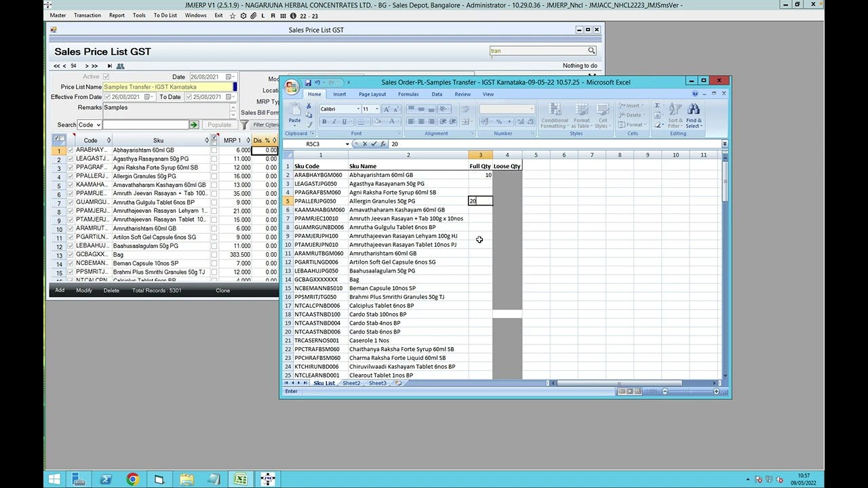This screenshot has width=868, height=488.
Task: Open the Report menu
Action: pyautogui.click(x=117, y=16)
